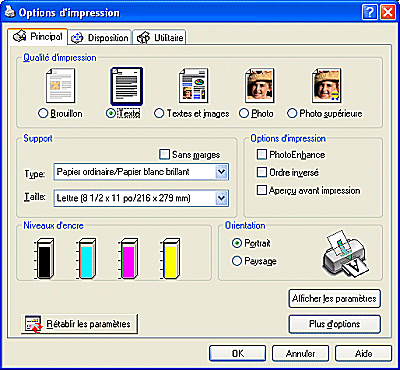Click the black ink cartridge level
Viewport: 400px width, 370px height.
click(x=44, y=258)
